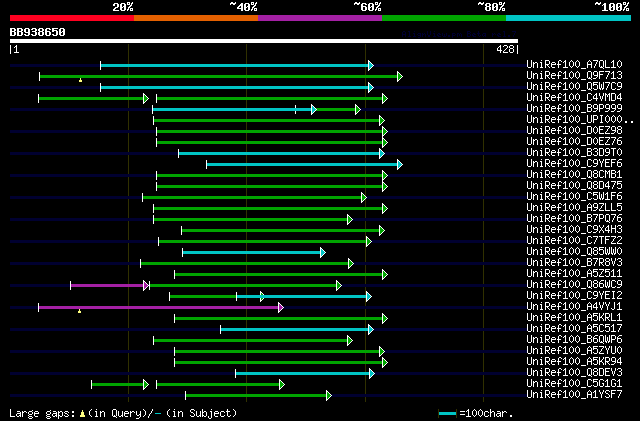Select the UniRef100_Q9F713 hit label

pos(574,75)
